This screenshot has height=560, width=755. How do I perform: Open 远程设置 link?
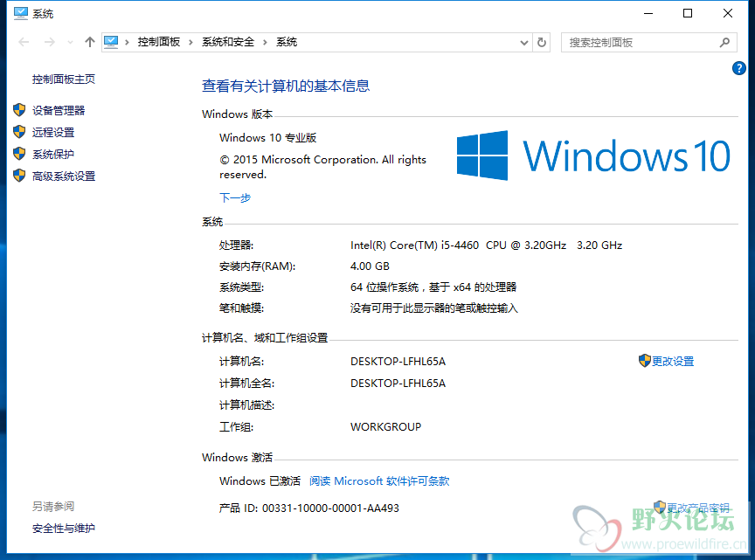tap(53, 133)
